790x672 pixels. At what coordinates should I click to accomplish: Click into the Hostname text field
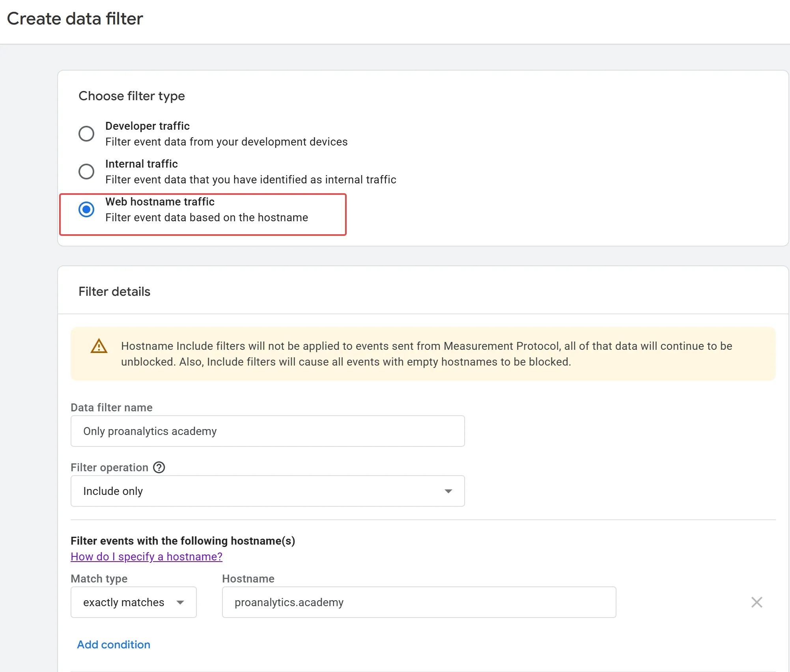419,602
